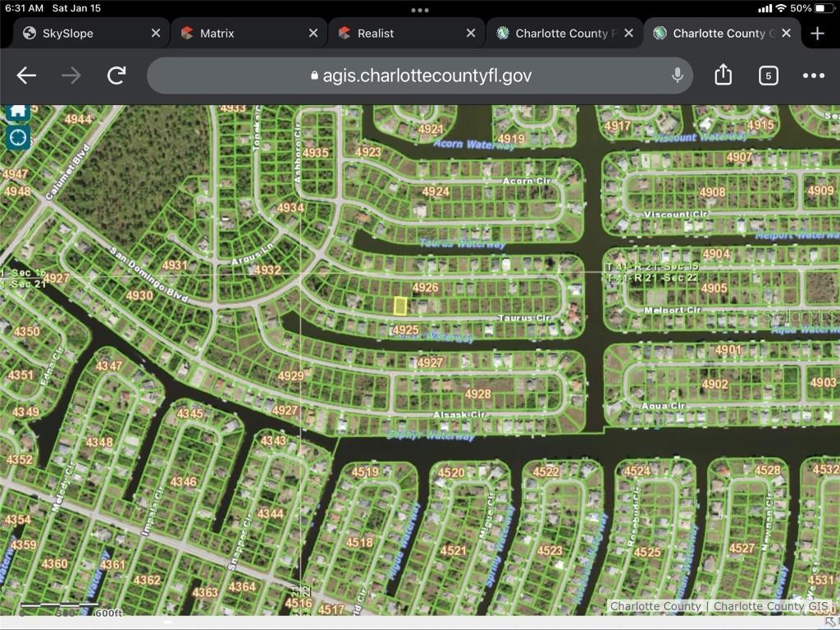Go back to the previous page
The height and width of the screenshot is (630, 840).
(x=26, y=75)
